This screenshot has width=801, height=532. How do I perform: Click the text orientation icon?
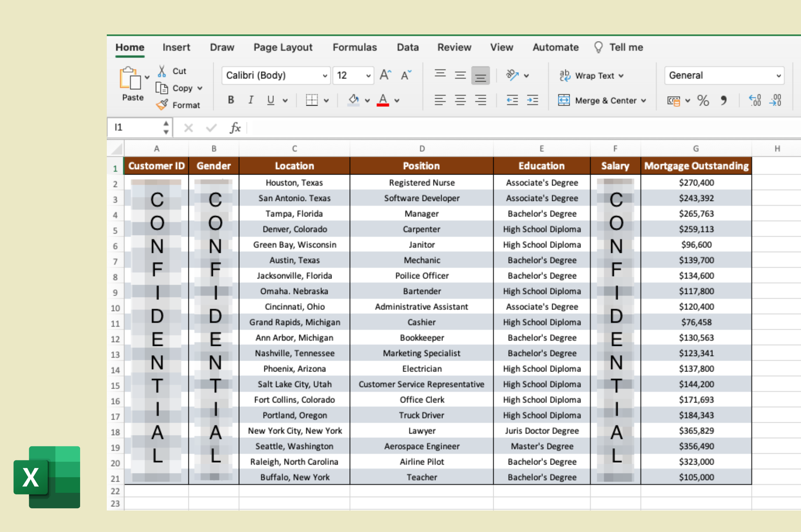(x=512, y=75)
